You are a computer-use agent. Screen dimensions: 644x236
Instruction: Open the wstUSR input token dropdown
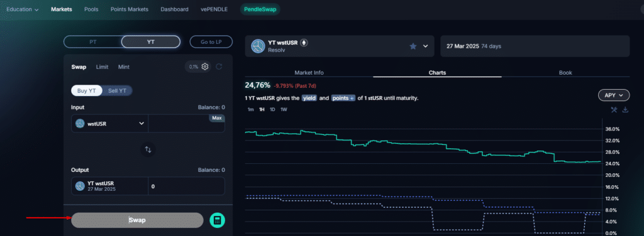[109, 123]
